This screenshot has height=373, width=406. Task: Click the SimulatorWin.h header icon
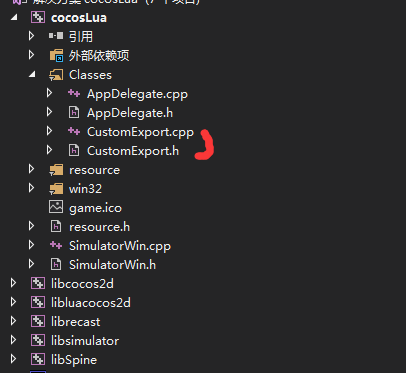[56, 265]
